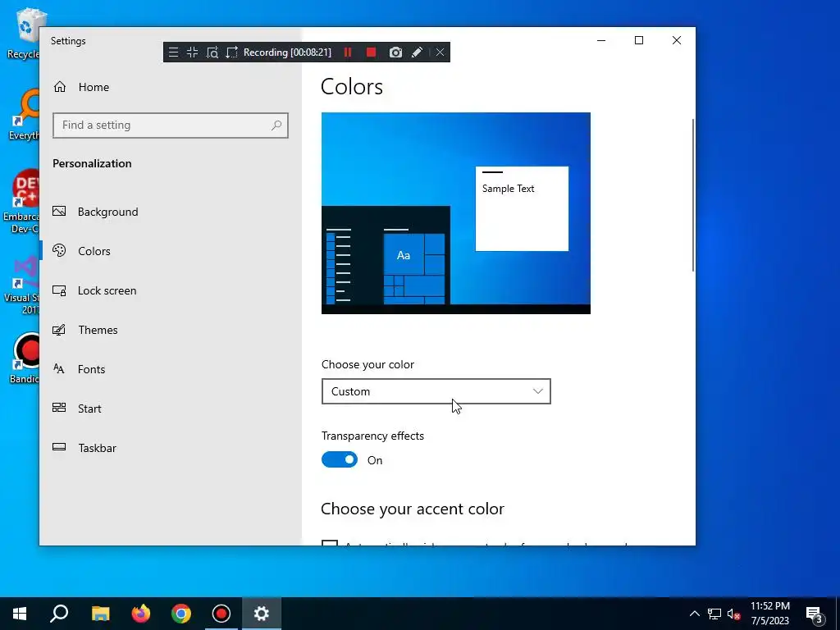Select the Everything desktop shortcut

point(24,115)
